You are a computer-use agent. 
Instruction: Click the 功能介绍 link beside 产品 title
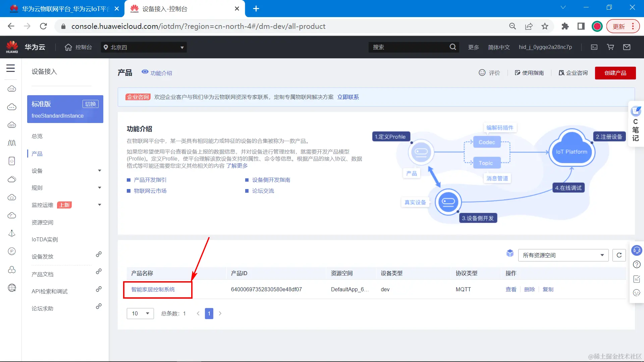[161, 73]
